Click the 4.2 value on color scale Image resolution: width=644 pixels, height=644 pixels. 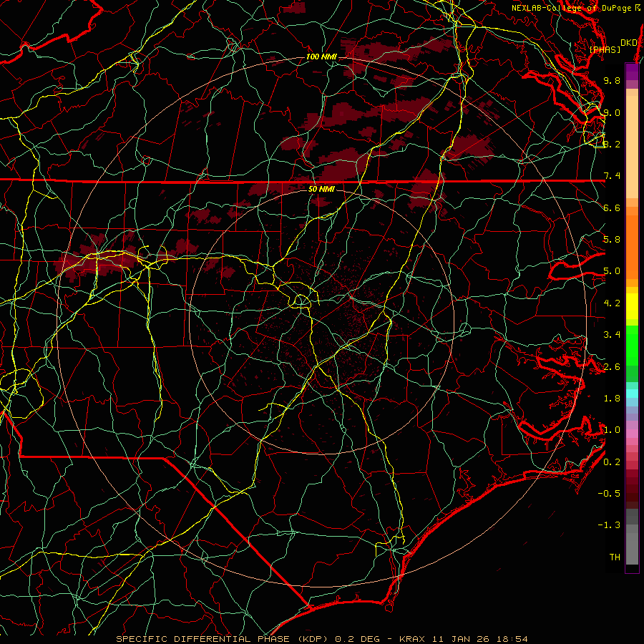pos(612,303)
